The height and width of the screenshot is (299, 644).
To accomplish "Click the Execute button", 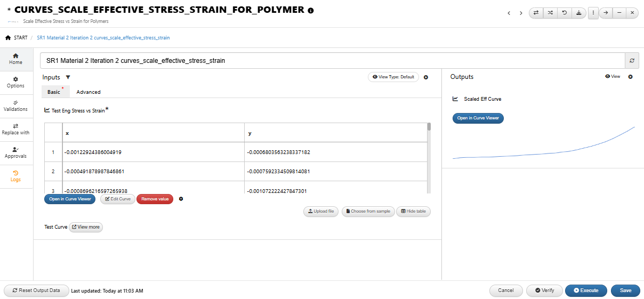I will (x=586, y=290).
